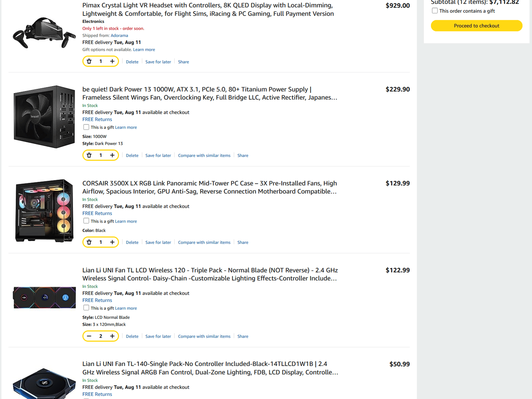Save be quiet! power supply for later

click(x=158, y=155)
